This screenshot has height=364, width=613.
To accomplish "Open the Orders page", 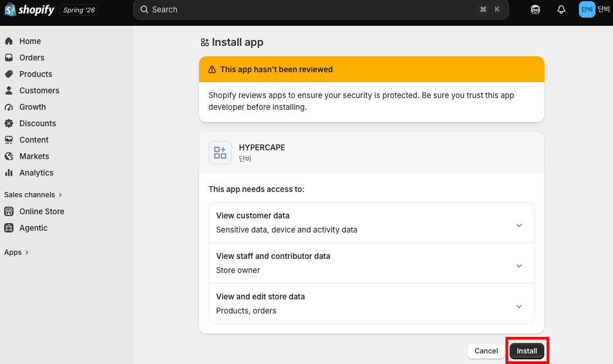I will pos(32,58).
